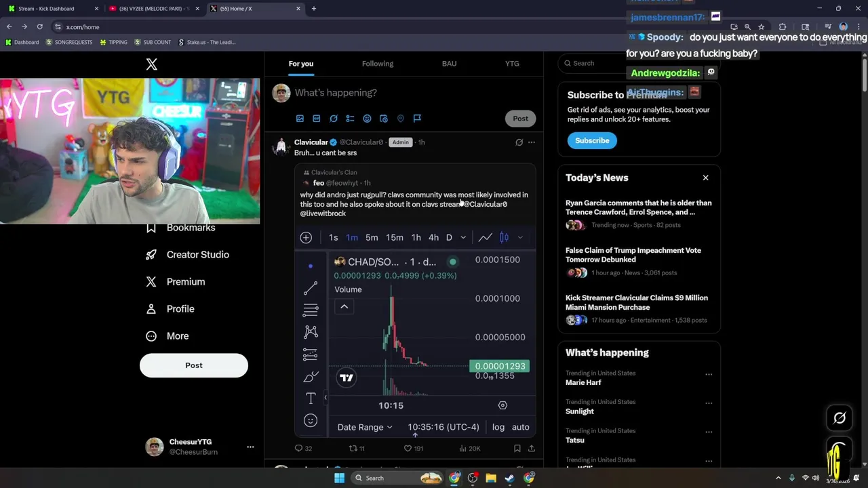Open options for Sunlight trend

click(709, 403)
